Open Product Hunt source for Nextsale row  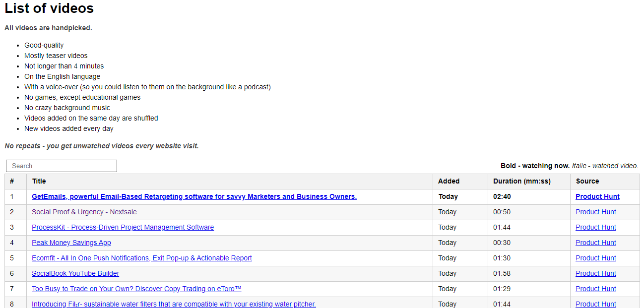pyautogui.click(x=595, y=212)
